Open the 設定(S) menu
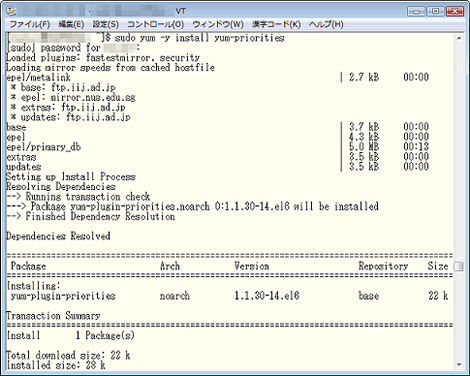This screenshot has width=470, height=376. click(x=105, y=24)
